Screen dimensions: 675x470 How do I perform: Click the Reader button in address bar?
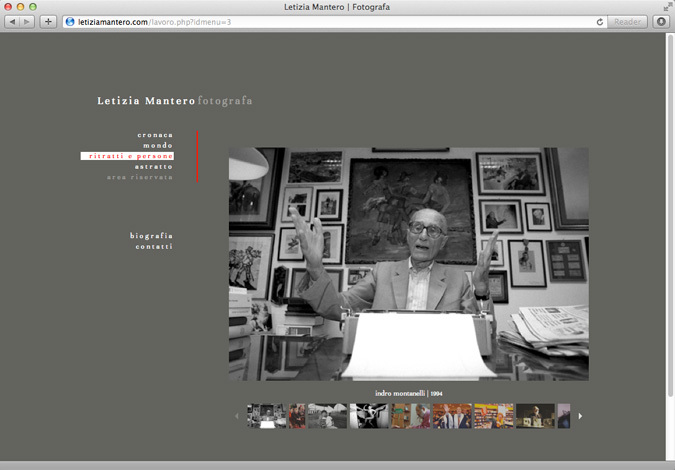(628, 22)
